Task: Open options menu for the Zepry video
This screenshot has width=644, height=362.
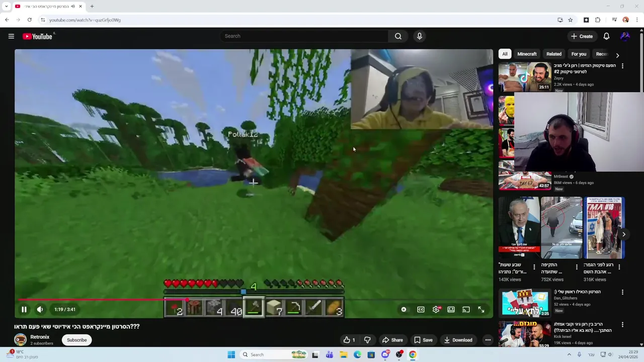Action: [x=622, y=66]
